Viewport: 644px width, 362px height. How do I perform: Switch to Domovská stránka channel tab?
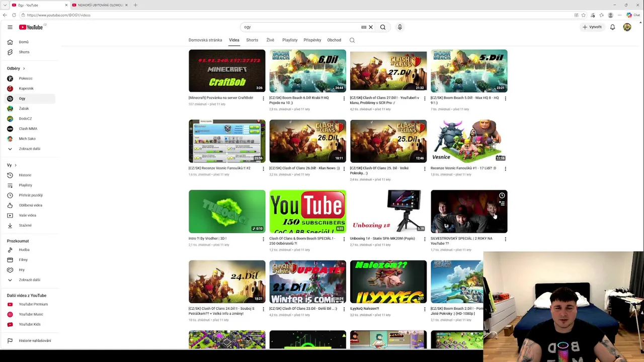(x=205, y=40)
